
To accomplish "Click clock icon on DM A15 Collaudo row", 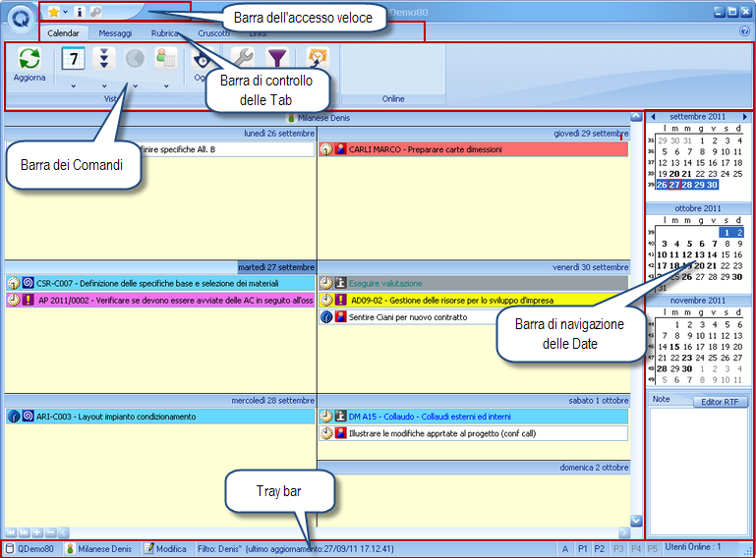I will pos(326,417).
